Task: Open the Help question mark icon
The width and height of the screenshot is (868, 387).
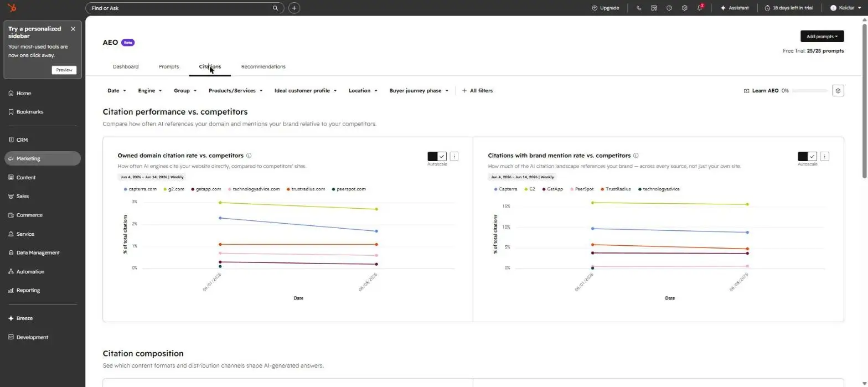Action: pyautogui.click(x=669, y=8)
